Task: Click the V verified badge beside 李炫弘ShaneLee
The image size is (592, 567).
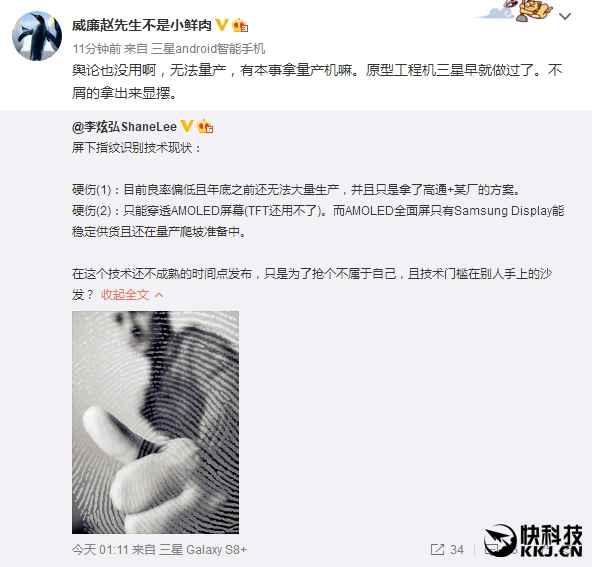Action: [187, 126]
